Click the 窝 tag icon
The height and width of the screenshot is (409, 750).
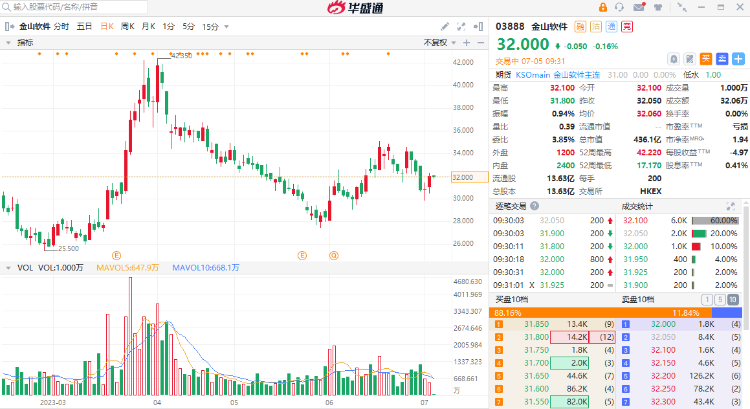click(627, 26)
